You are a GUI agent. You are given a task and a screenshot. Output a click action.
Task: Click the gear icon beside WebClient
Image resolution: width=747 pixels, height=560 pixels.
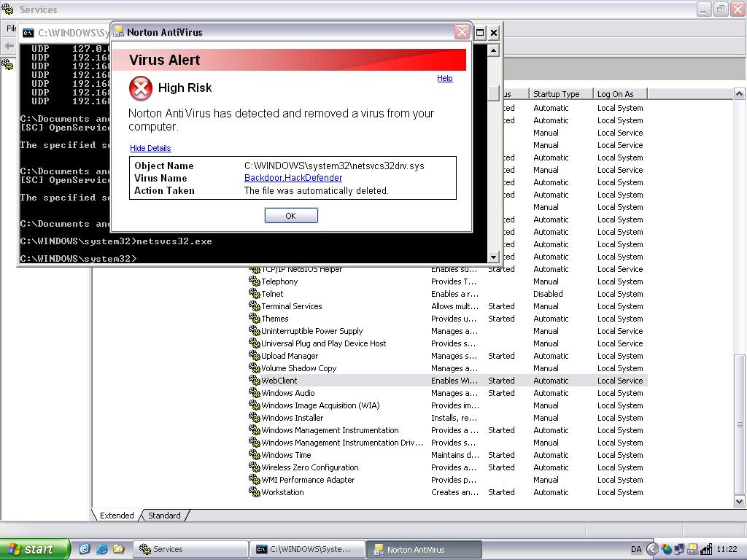pos(255,380)
